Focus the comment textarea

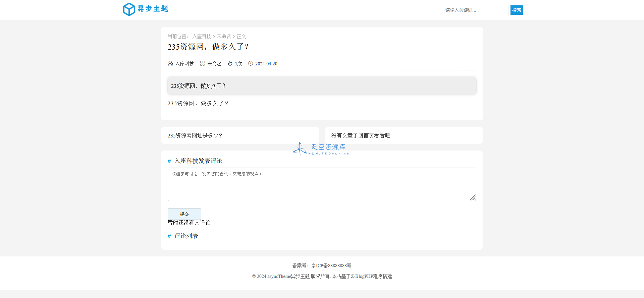pyautogui.click(x=322, y=184)
